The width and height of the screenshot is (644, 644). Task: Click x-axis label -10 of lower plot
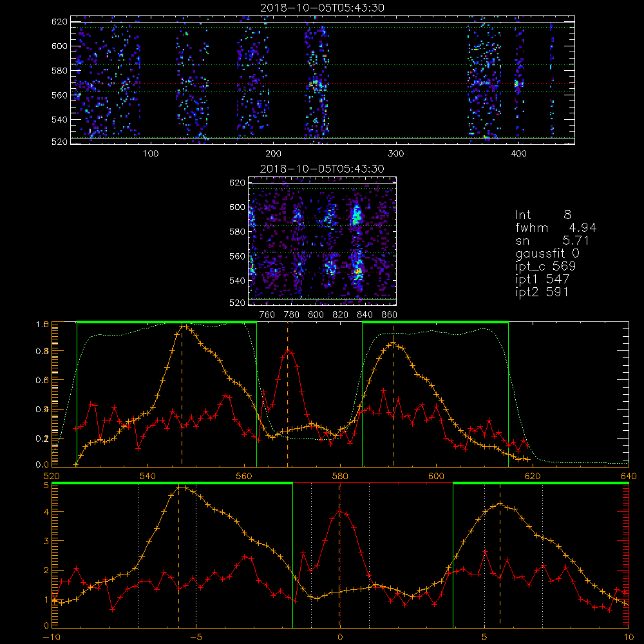[x=52, y=637]
